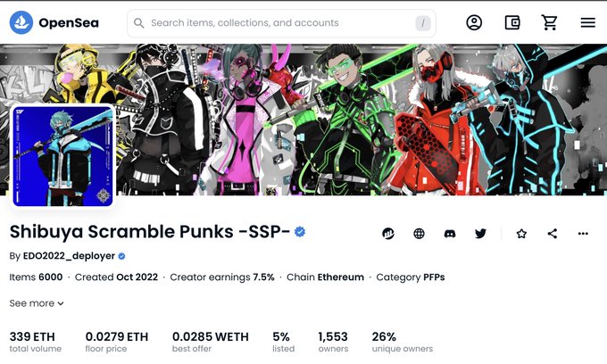The width and height of the screenshot is (607, 364).
Task: Open the hamburger menu
Action: point(587,23)
